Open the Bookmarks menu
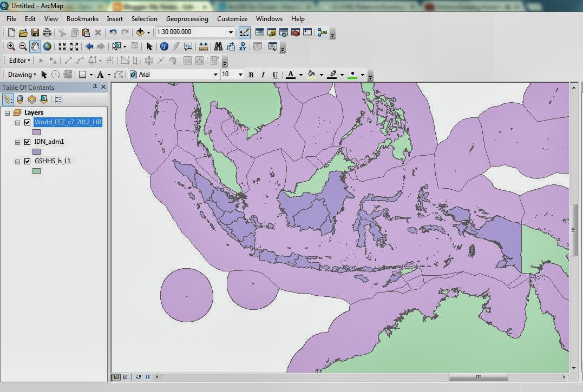The image size is (583, 392). tap(82, 18)
